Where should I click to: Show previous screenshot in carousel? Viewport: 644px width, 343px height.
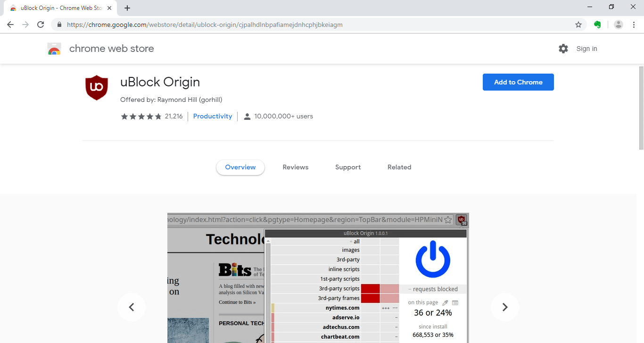(132, 307)
